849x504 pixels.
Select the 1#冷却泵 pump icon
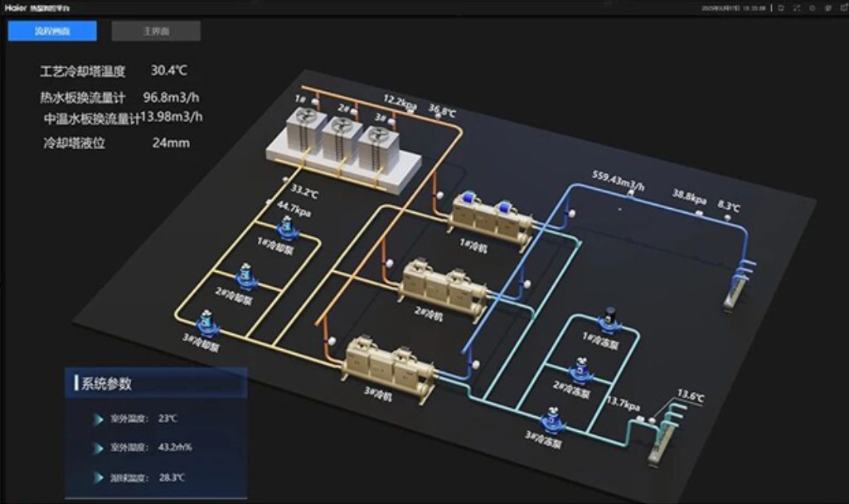(x=287, y=227)
